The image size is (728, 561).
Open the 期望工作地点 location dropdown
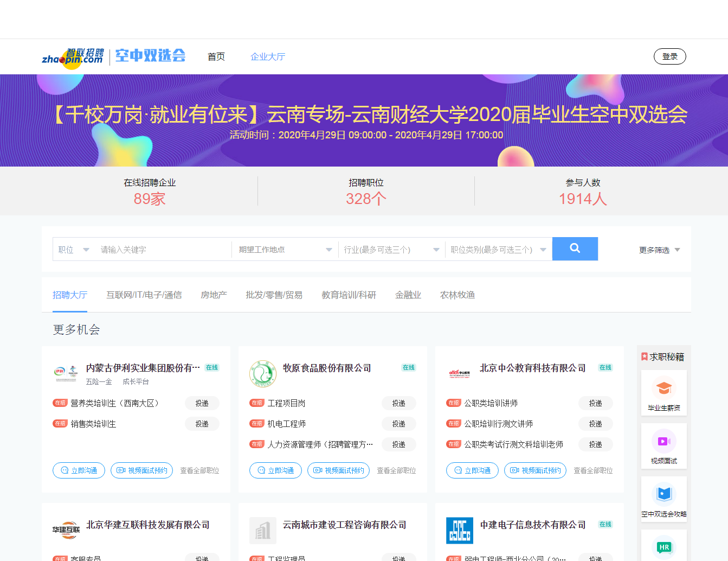285,250
